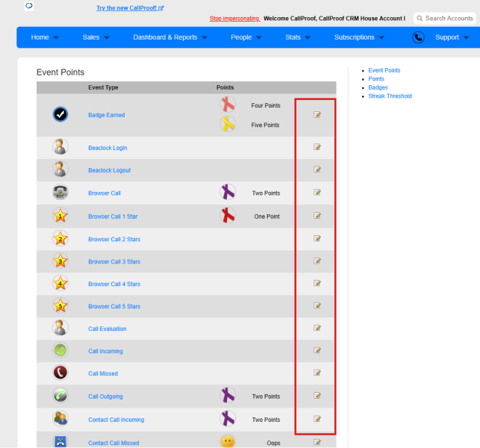Click the two-people icon for Contact Call Incoming

[x=60, y=419]
